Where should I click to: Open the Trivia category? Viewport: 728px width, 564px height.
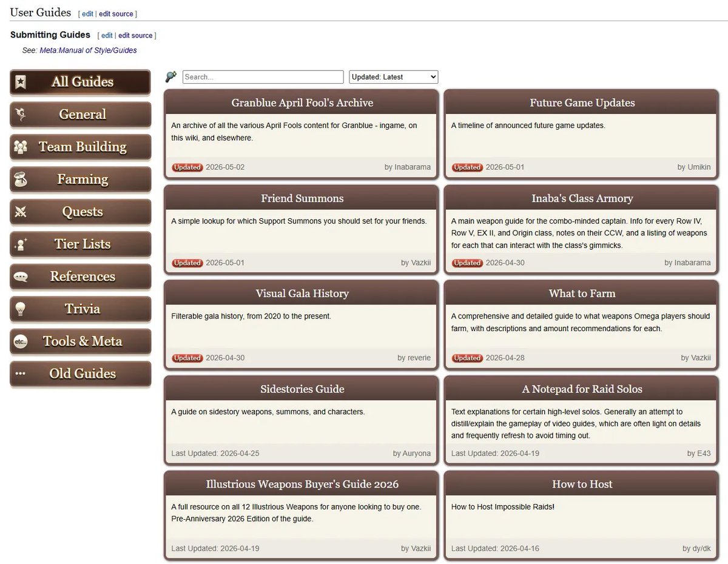pos(80,309)
